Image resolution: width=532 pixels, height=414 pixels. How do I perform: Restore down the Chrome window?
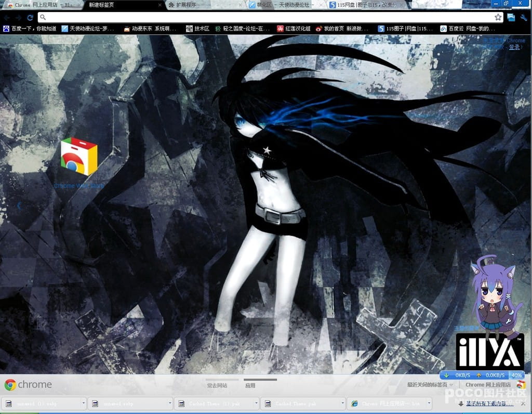click(x=506, y=4)
